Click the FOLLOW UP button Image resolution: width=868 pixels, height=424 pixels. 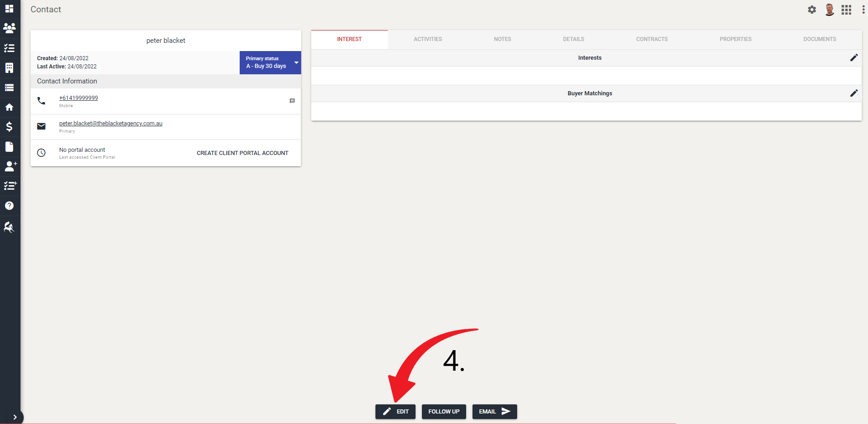(443, 412)
